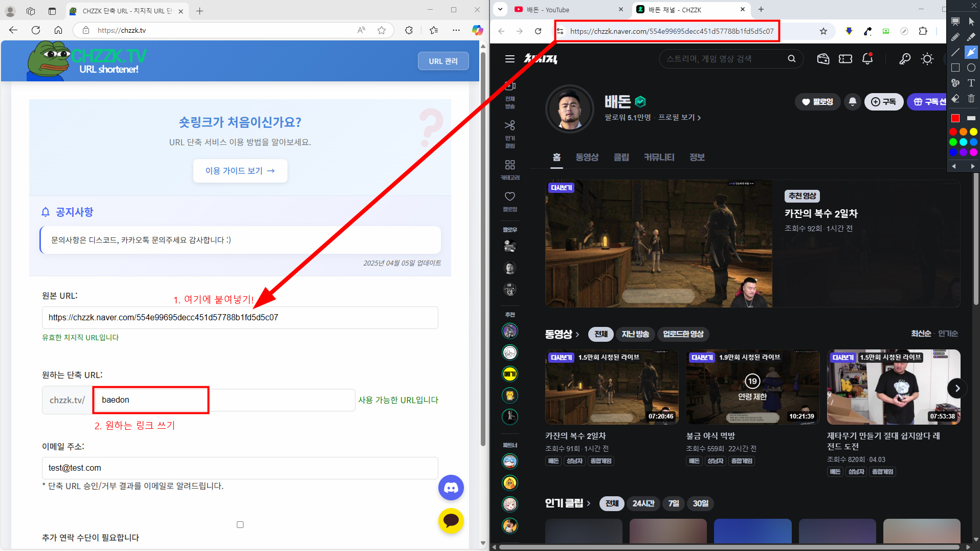Screen dimensions: 980x551
Task: Expand the 동영상 section chevron
Action: (x=577, y=334)
